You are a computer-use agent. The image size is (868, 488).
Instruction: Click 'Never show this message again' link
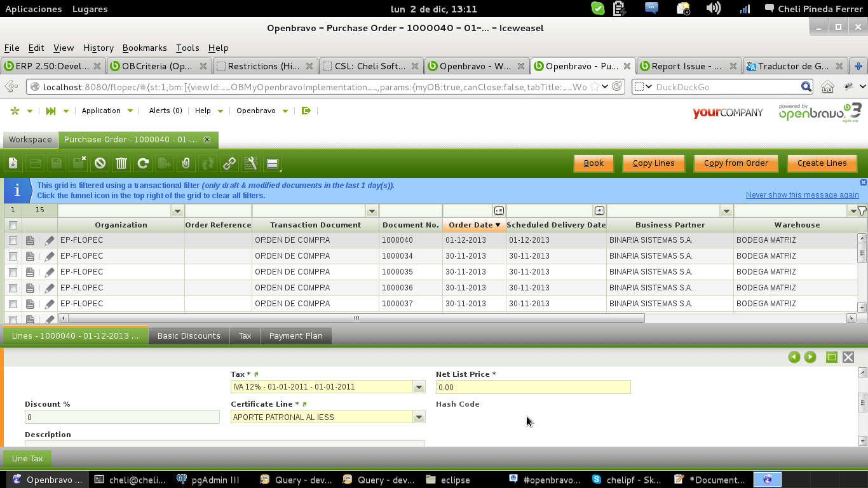(x=802, y=195)
